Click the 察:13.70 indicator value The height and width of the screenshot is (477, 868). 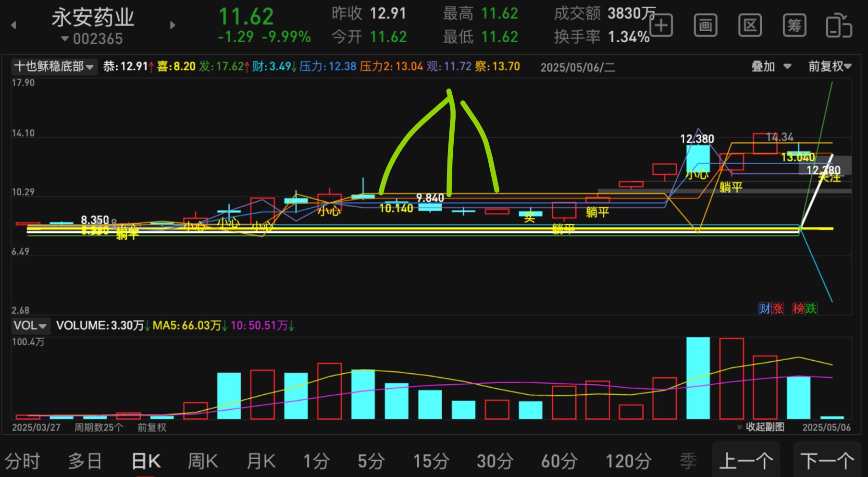click(x=497, y=66)
